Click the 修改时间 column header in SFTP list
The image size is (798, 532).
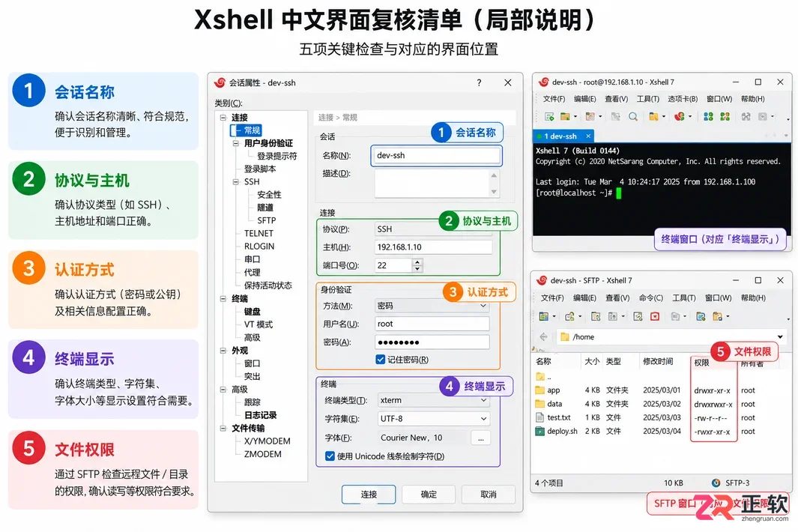click(658, 361)
